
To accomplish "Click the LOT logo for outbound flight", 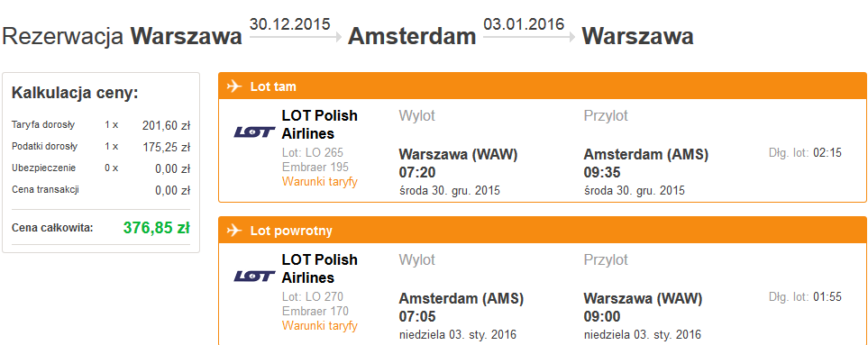I will tap(254, 132).
